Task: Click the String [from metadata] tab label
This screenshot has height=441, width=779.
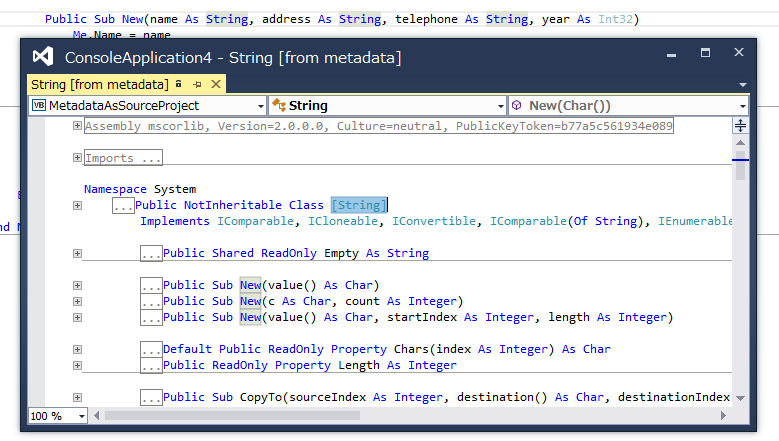Action: coord(99,84)
